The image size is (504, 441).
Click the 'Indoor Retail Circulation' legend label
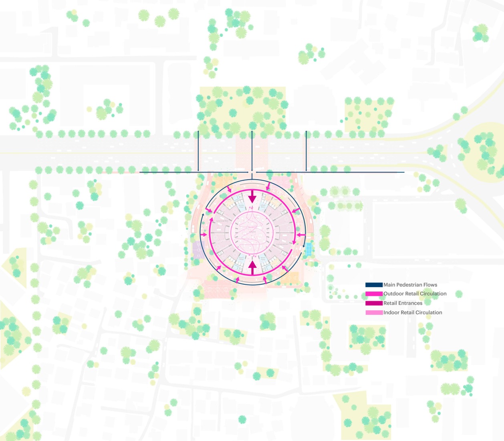(413, 312)
